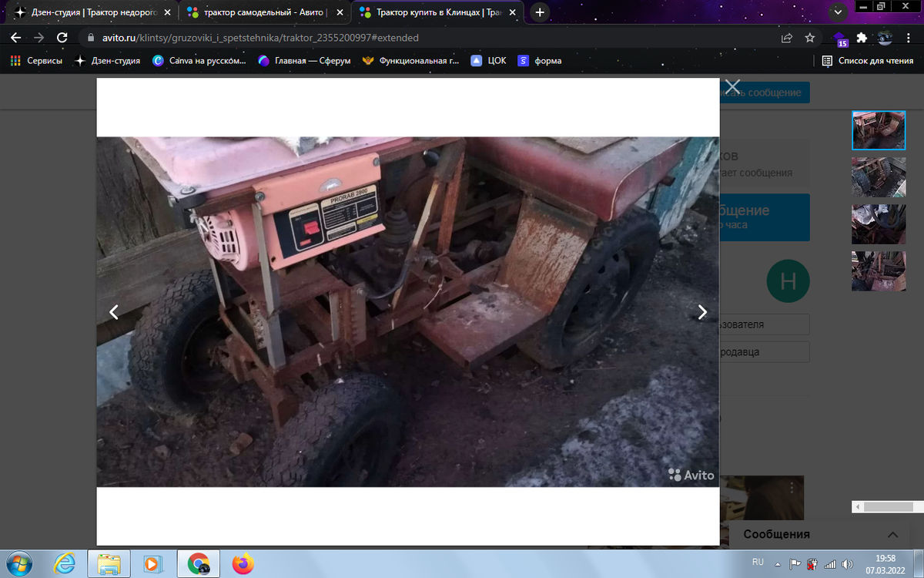This screenshot has width=924, height=578.
Task: Open the Сервисы apps bookmark
Action: click(x=37, y=60)
